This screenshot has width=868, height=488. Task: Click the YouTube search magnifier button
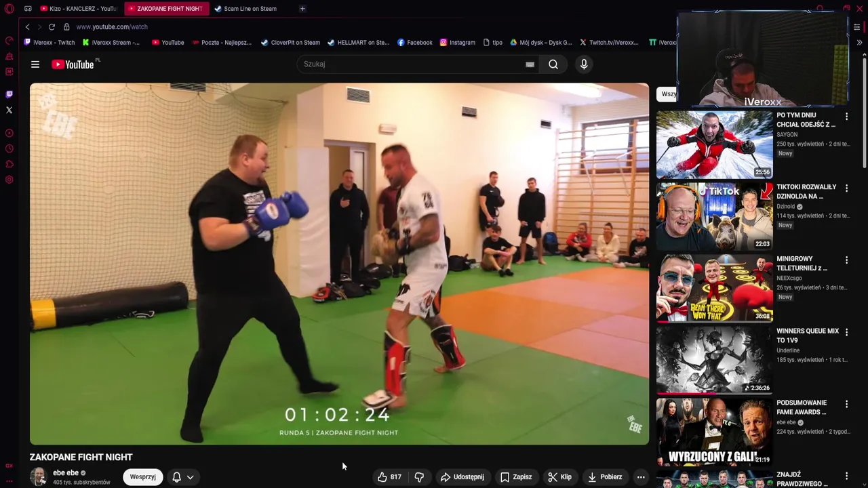[x=553, y=64]
